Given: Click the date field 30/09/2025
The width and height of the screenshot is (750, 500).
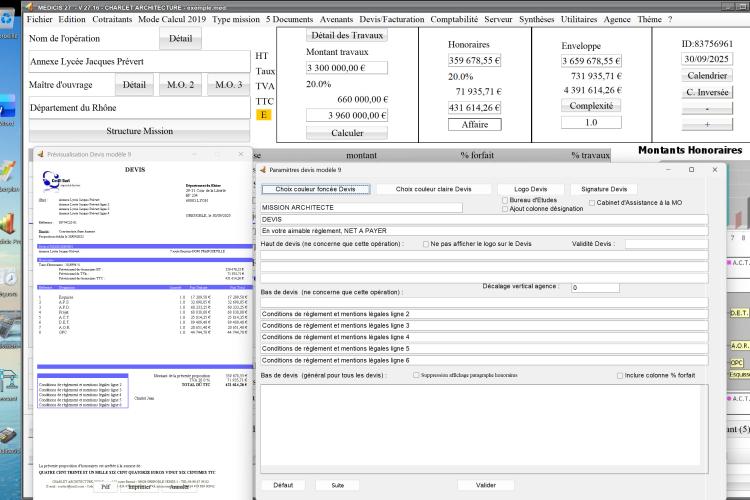Looking at the screenshot, I should pyautogui.click(x=706, y=59).
